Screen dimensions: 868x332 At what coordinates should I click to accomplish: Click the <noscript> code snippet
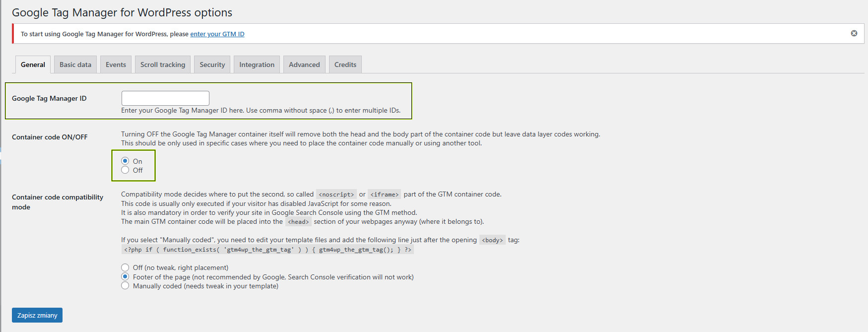coord(336,195)
